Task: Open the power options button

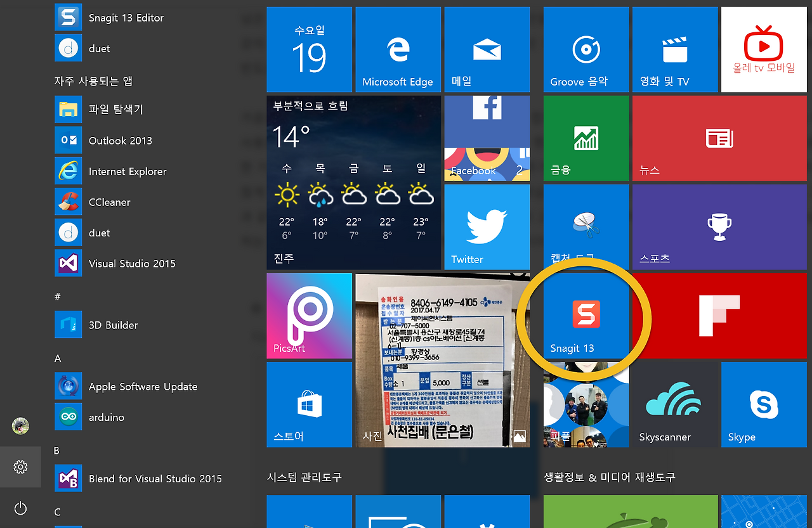Action: point(20,508)
